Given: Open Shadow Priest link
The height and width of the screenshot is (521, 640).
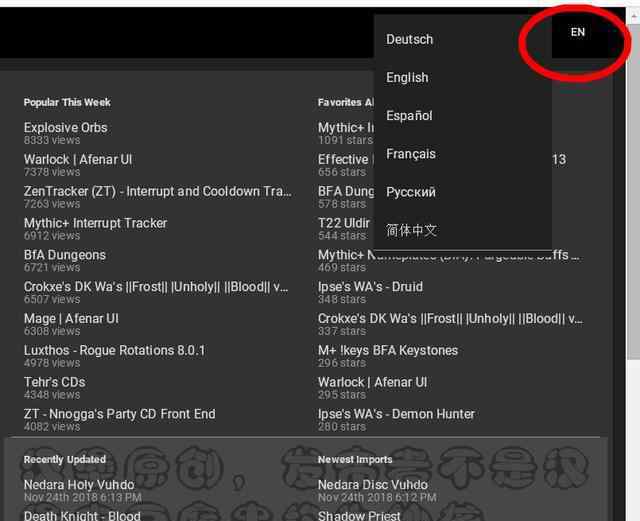Looking at the screenshot, I should point(359,516).
